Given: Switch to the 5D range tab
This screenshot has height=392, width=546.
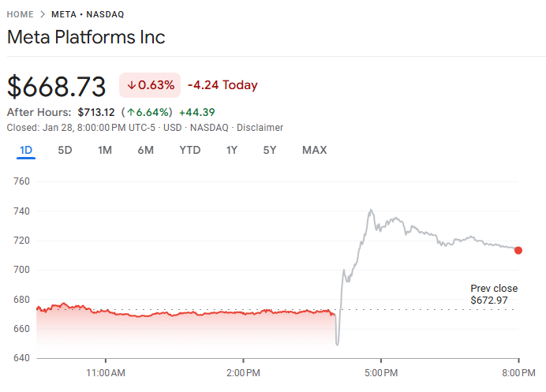Looking at the screenshot, I should point(65,150).
